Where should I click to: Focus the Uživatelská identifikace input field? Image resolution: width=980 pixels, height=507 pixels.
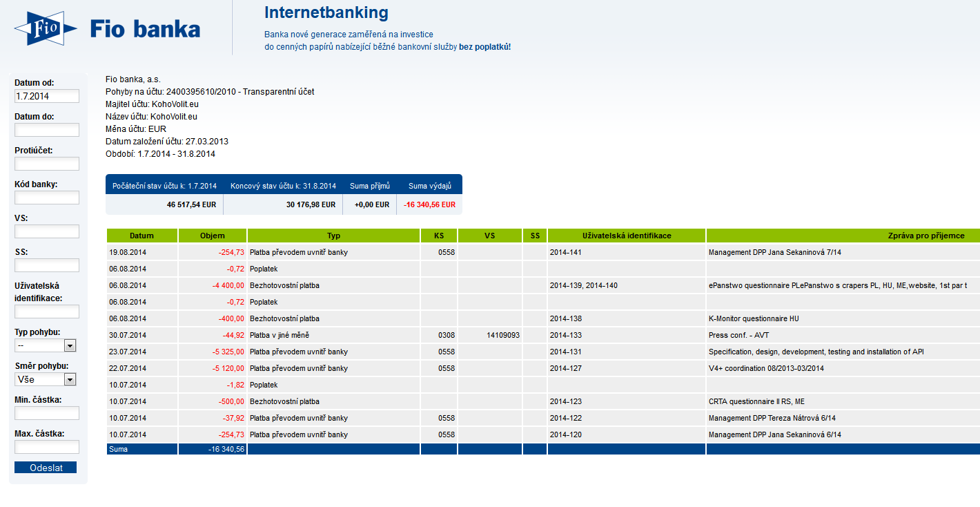click(47, 312)
